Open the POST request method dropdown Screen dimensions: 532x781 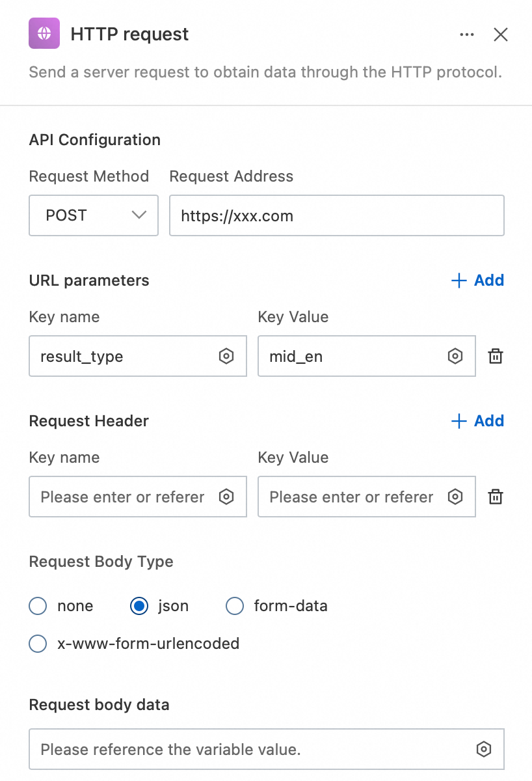coord(94,215)
